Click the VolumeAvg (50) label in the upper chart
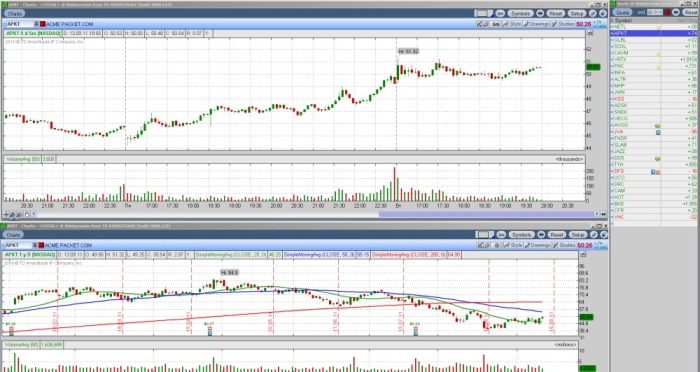Viewport: 700px width, 372px height. pos(22,159)
